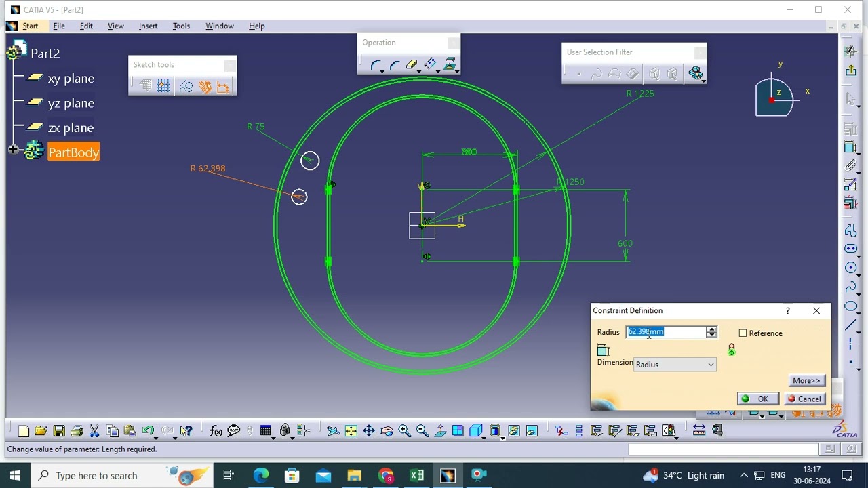The image size is (868, 488).
Task: Select PartBody in the specification tree
Action: click(73, 152)
